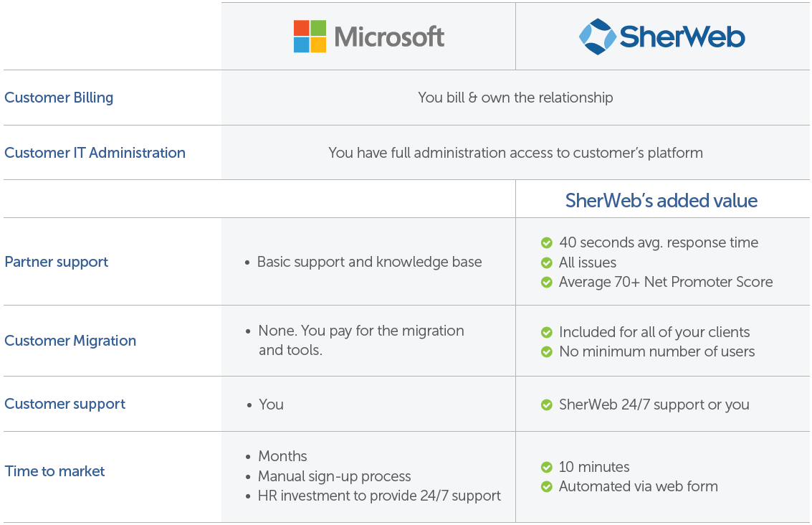Click green checkmark beside No minimum number of users
The image size is (812, 525).
coord(546,352)
